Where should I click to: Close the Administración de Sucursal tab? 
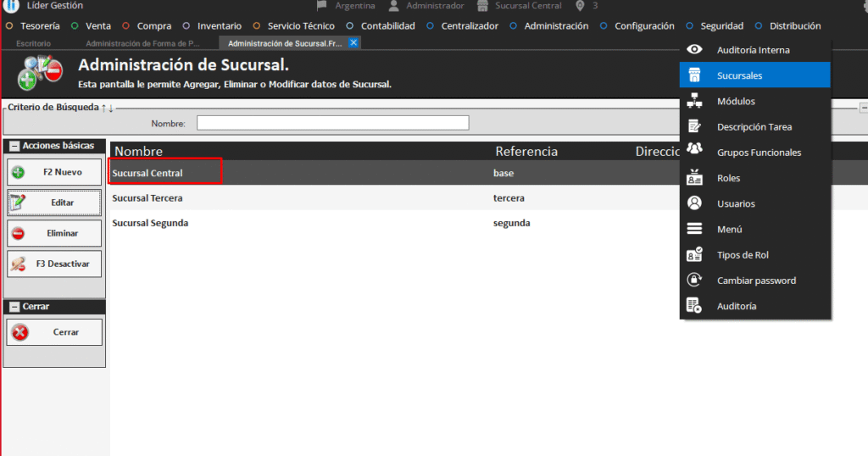(353, 42)
